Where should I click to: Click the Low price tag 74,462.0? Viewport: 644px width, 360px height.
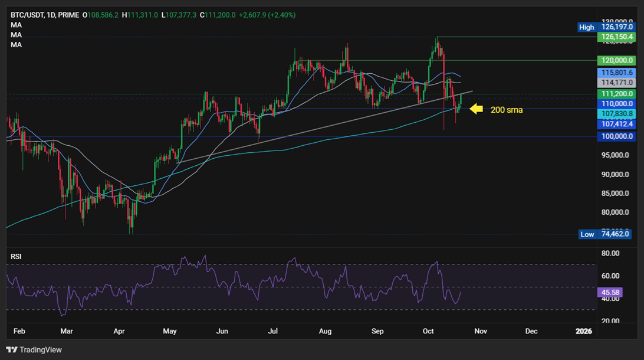(x=616, y=234)
